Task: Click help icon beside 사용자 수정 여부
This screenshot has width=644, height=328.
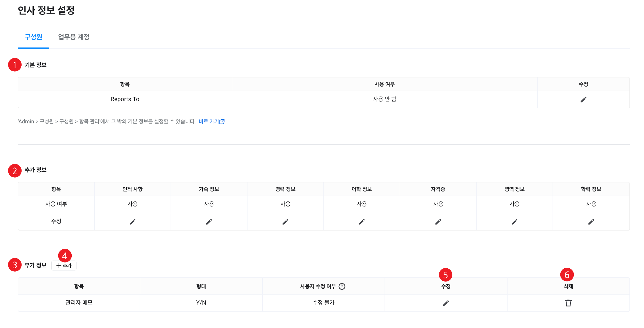Action: point(342,286)
